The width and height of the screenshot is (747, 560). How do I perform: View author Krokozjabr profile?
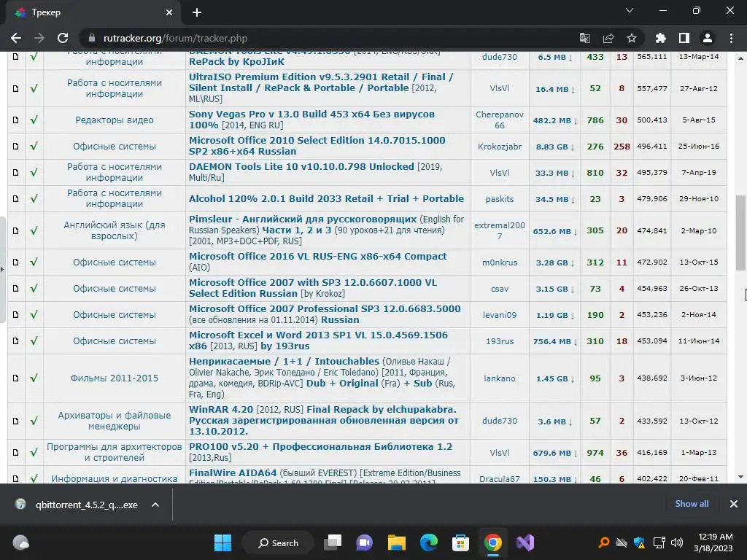pos(499,146)
